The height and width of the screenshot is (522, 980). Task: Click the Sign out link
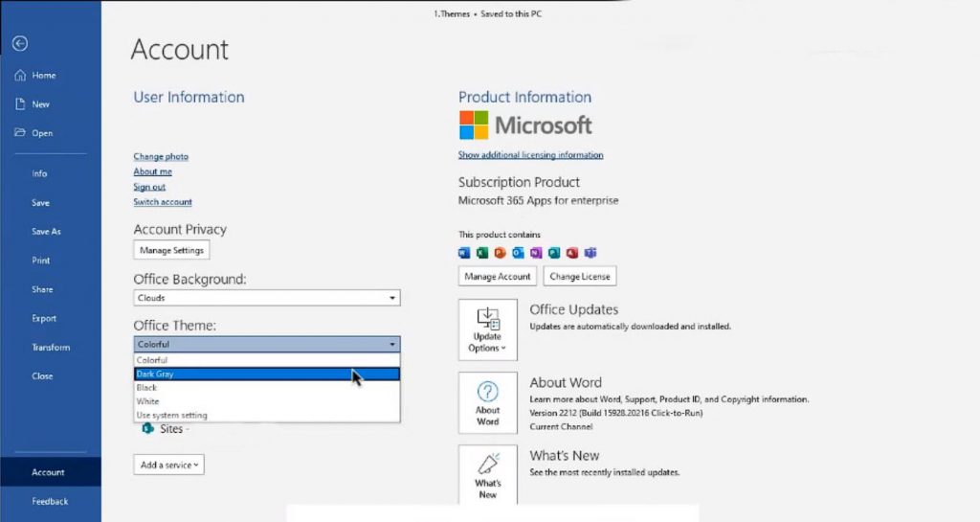pos(149,187)
